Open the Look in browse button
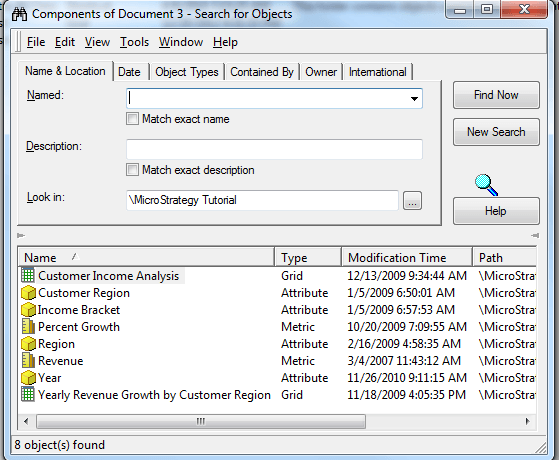This screenshot has height=460, width=559. [412, 200]
